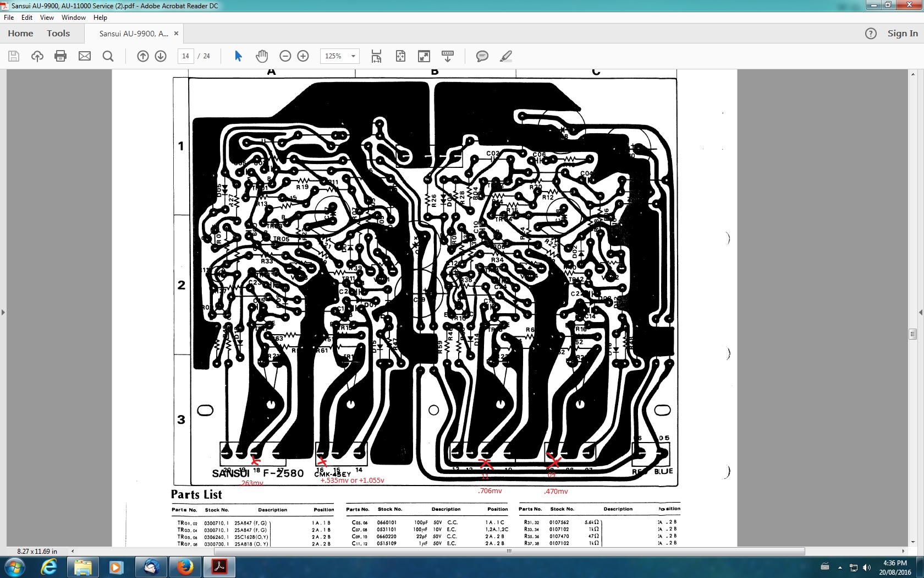Open Windows Media Player on taskbar

pyautogui.click(x=117, y=567)
